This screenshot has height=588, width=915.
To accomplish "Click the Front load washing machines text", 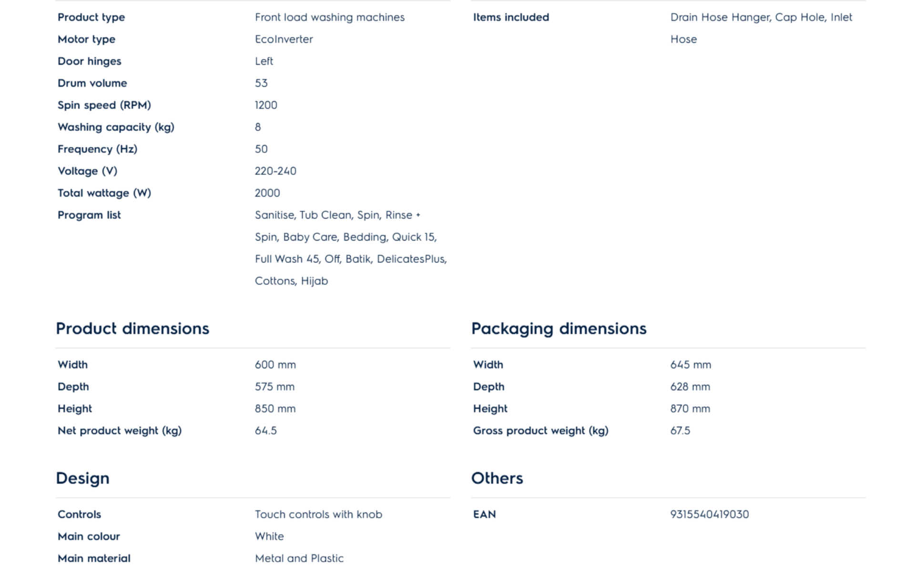I will 329,18.
